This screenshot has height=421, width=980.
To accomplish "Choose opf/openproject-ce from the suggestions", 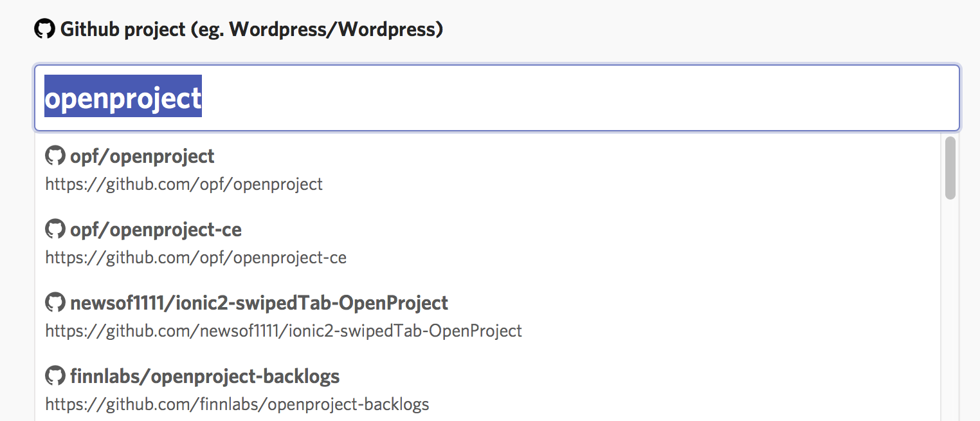I will click(x=156, y=230).
